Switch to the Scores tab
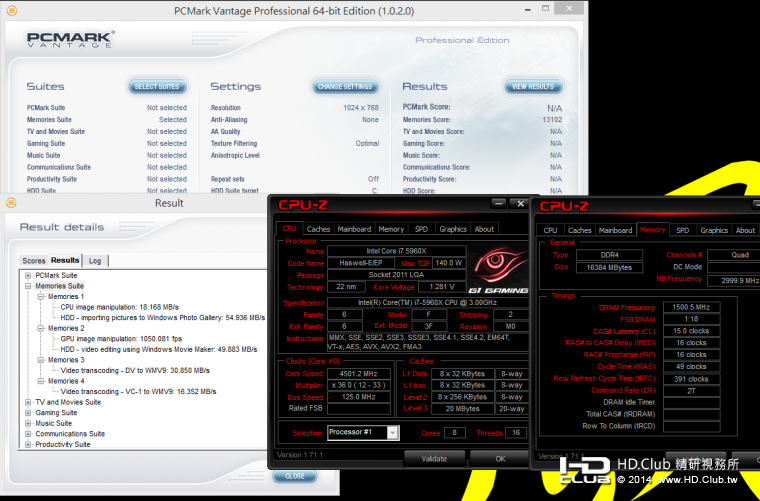This screenshot has width=760, height=501. 34,260
